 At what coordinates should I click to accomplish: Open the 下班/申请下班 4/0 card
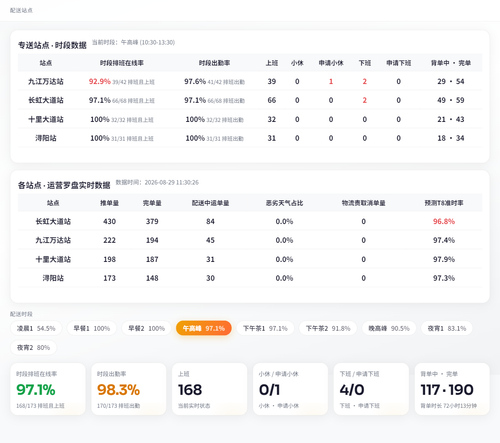(x=371, y=389)
